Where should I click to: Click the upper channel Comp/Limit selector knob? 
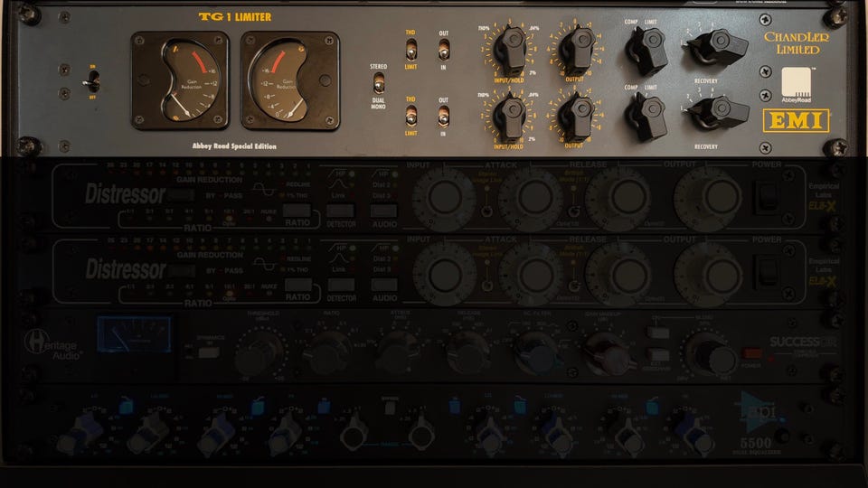tap(646, 51)
